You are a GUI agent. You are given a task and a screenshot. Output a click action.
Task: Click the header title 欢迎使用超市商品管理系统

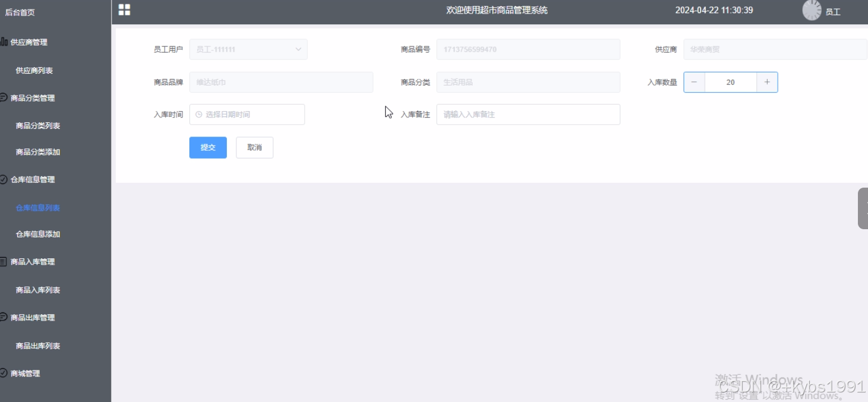click(x=497, y=10)
